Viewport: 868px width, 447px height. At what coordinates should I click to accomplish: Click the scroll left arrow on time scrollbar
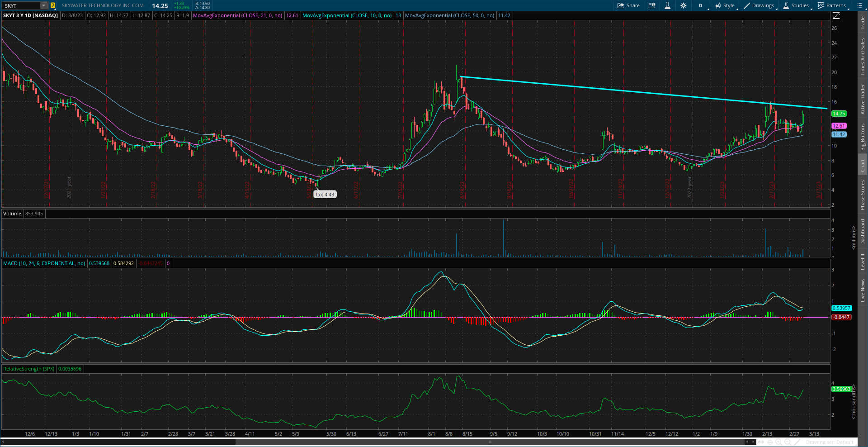(x=3, y=442)
